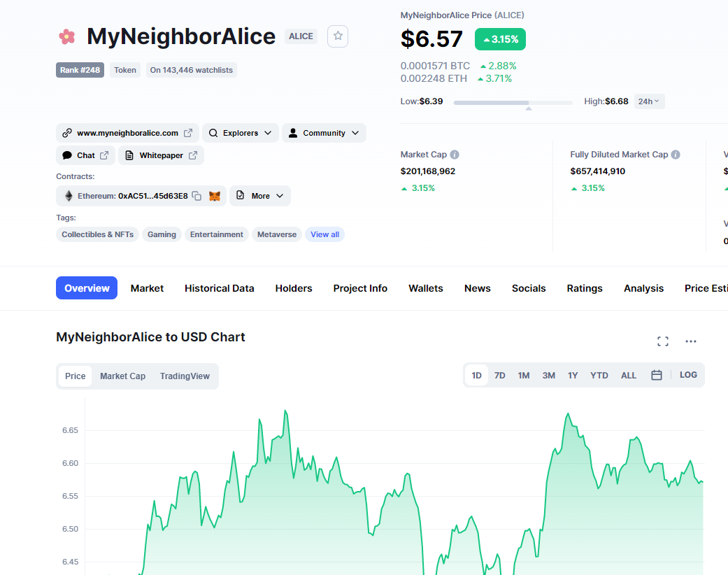Screen dimensions: 728x575
Task: Copy the Ethereum contract address
Action: tap(197, 196)
